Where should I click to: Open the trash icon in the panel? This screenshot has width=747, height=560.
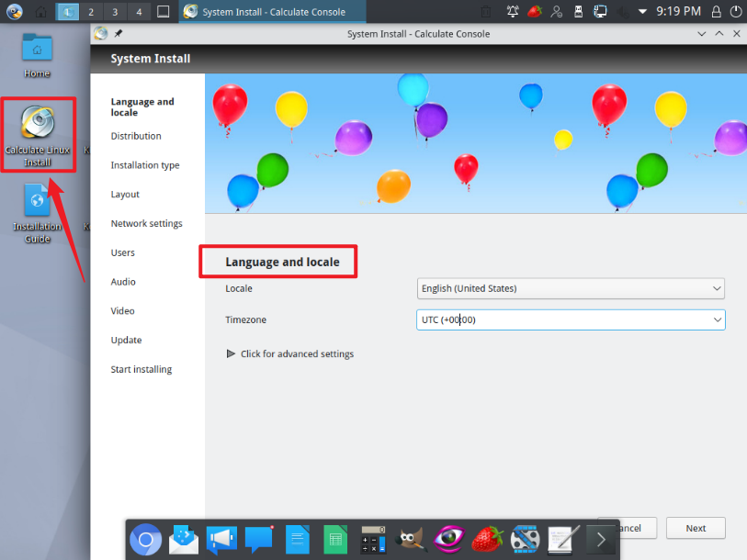(486, 11)
